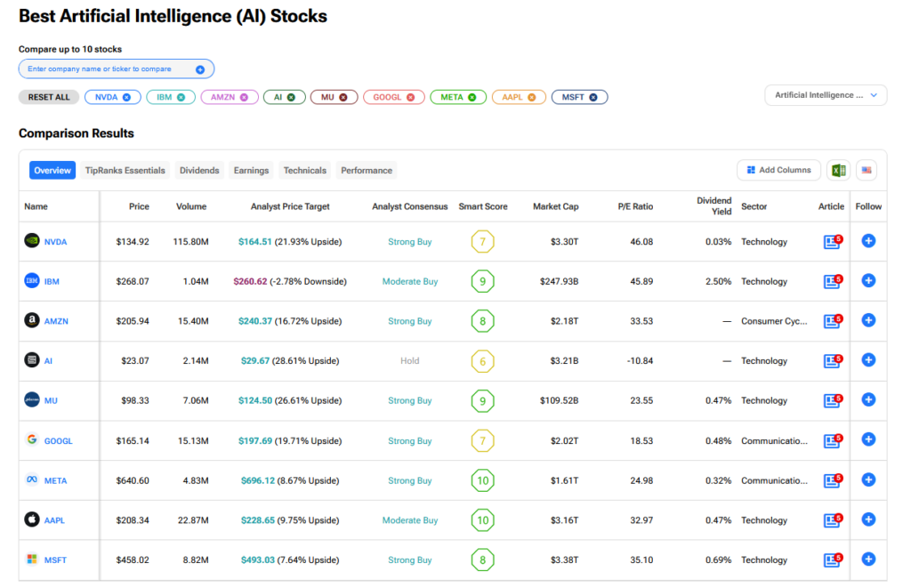This screenshot has height=588, width=911.
Task: Sort by the Smart Score column header
Action: pos(483,206)
